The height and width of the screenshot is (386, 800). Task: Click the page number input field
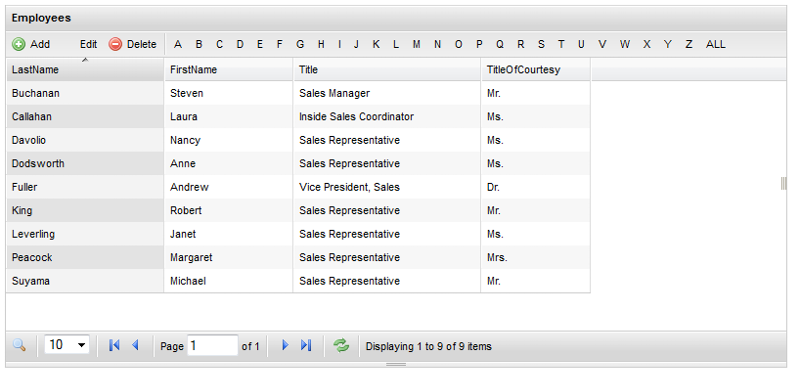(x=212, y=345)
